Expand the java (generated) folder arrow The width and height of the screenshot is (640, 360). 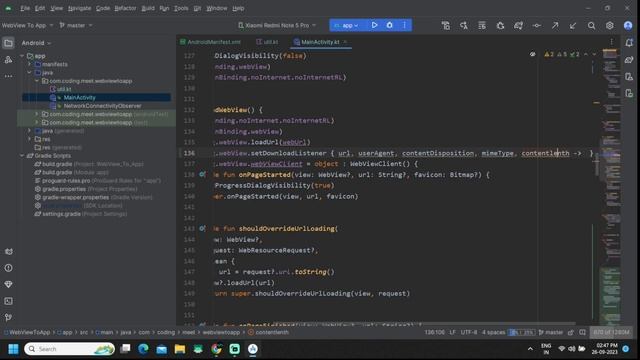[x=29, y=131]
